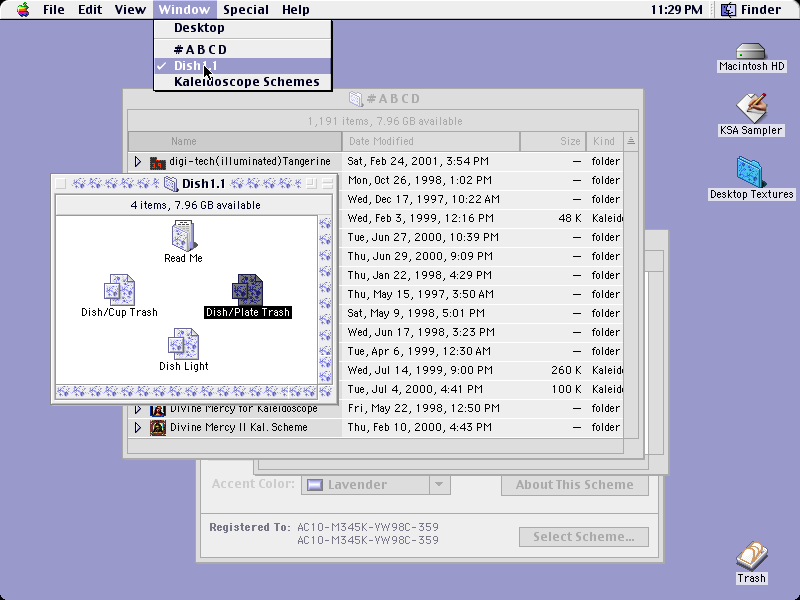Select the Dish/Cup Trash scheme icon
The width and height of the screenshot is (800, 600).
point(119,289)
